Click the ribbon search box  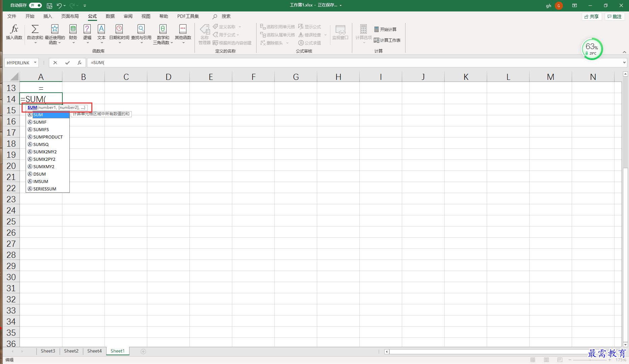[221, 16]
